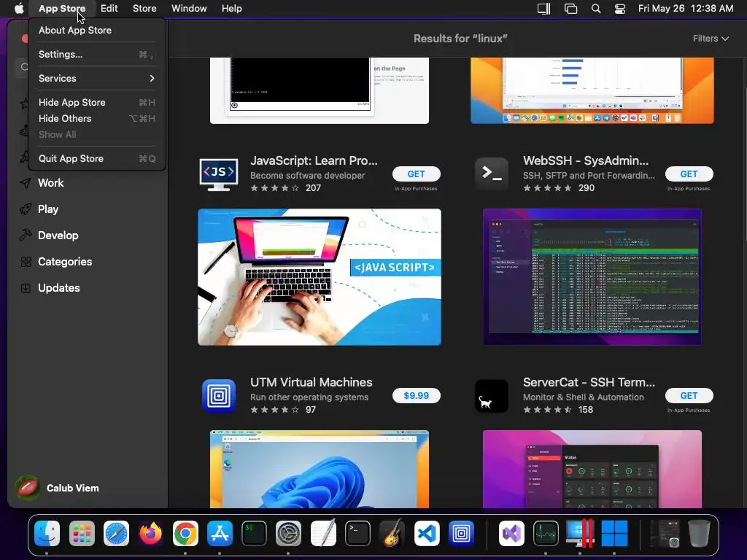Screen dimensions: 747x560
Task: Click the JavaScript: Learn Pro... title
Action: pyautogui.click(x=314, y=161)
